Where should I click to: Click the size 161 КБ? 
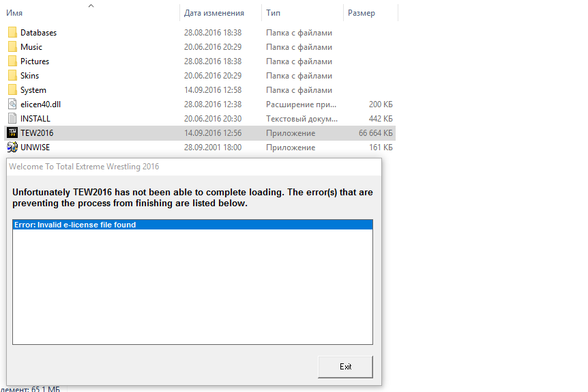click(x=381, y=148)
